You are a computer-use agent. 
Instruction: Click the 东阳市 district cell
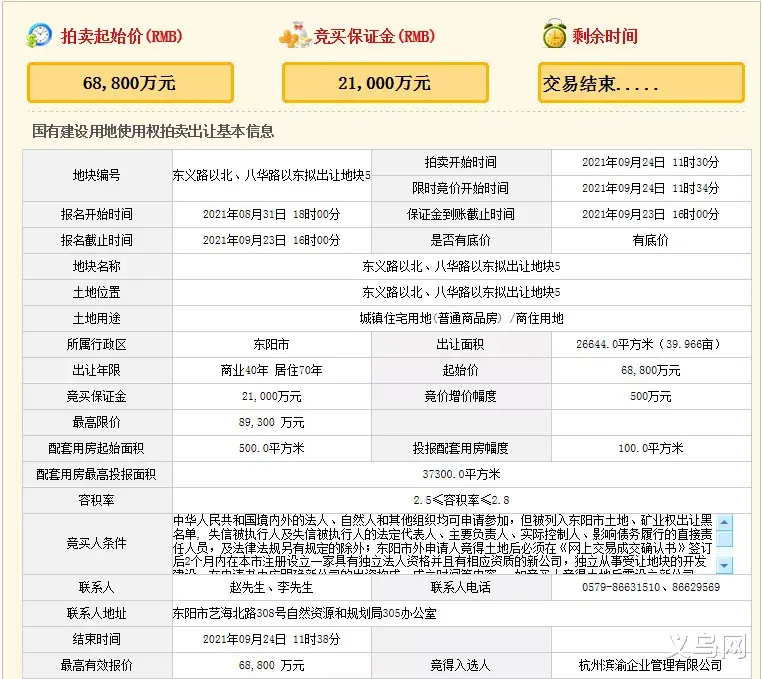(272, 345)
